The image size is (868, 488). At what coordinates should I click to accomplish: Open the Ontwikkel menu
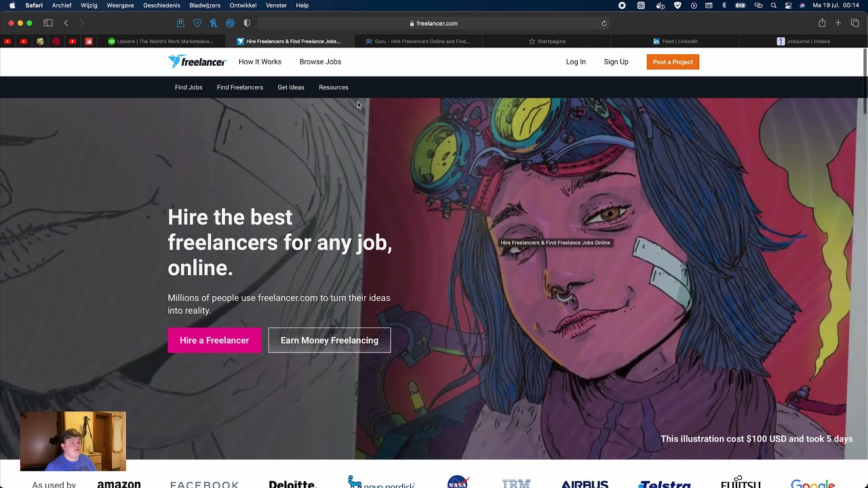click(243, 5)
